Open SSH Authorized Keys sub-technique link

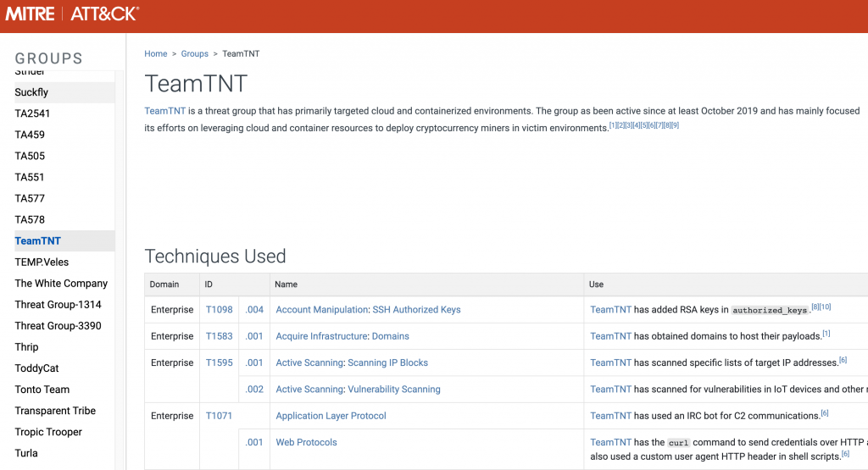[416, 310]
